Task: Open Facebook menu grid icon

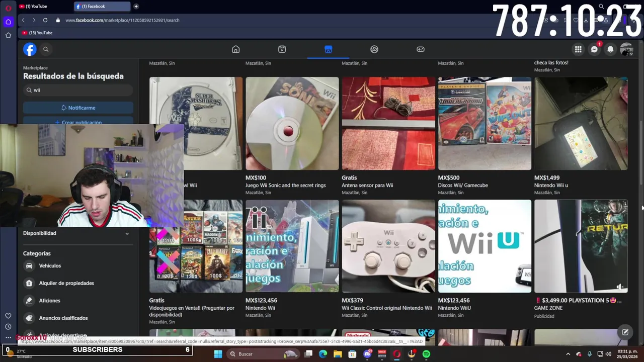Action: point(578,49)
